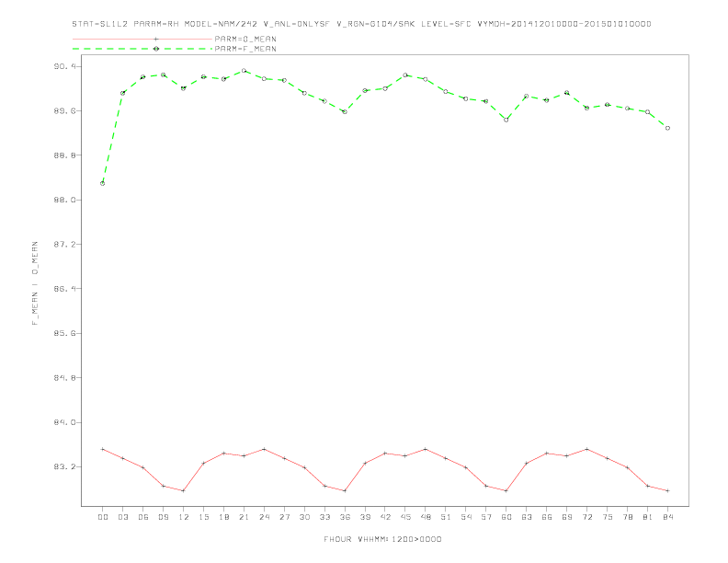728x563 pixels.
Task: Click y-axis tick label 86.4
Action: pyautogui.click(x=64, y=289)
